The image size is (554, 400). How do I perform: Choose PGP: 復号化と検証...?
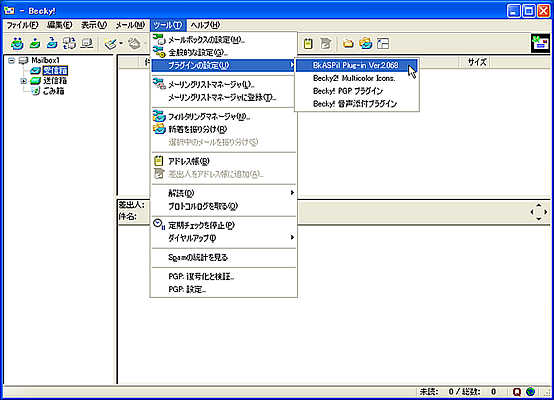(223, 276)
